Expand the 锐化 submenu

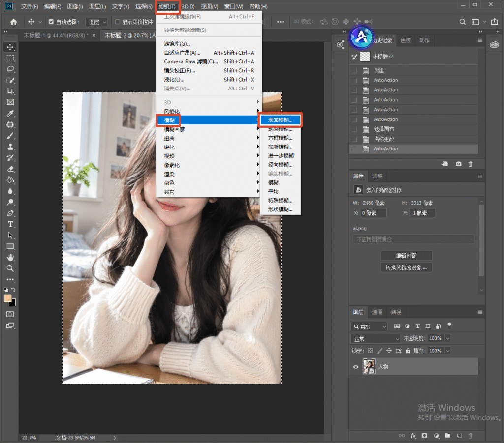pyautogui.click(x=209, y=147)
